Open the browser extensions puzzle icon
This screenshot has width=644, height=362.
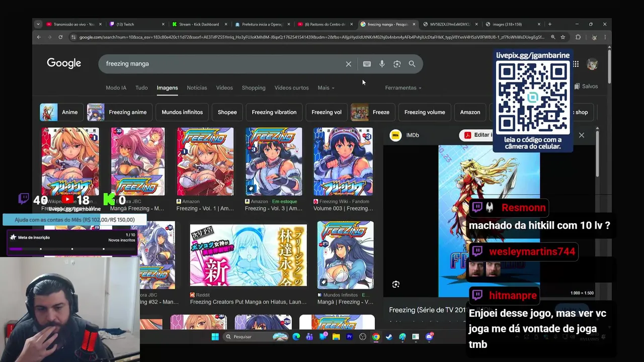point(578,37)
